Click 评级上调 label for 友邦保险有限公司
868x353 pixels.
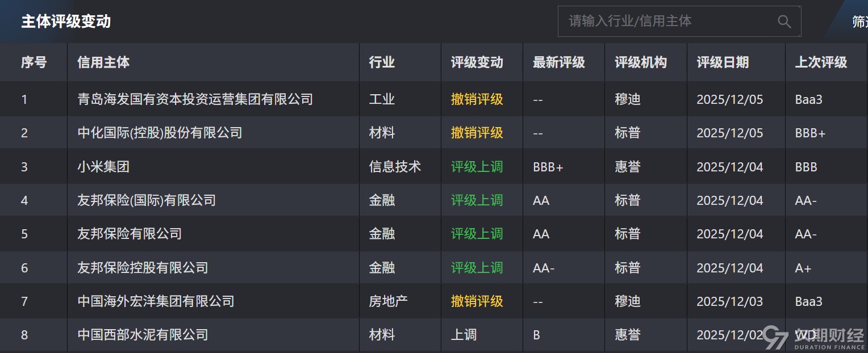pyautogui.click(x=476, y=234)
